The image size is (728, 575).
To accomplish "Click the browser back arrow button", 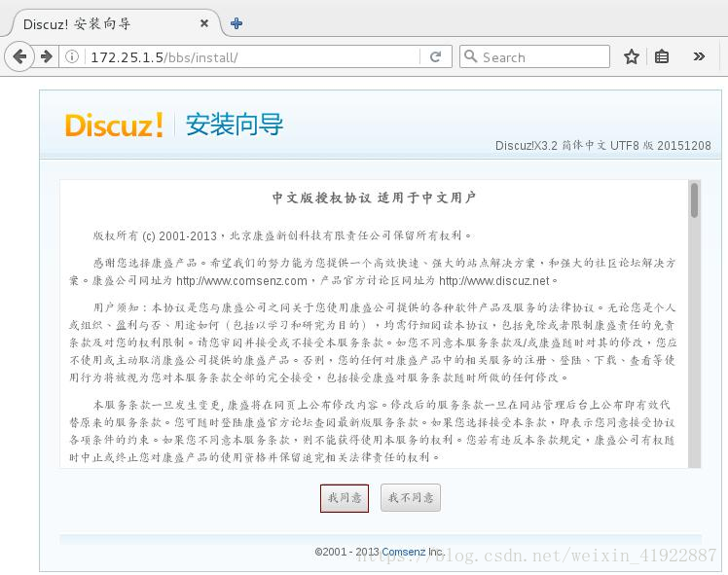I will tap(19, 56).
